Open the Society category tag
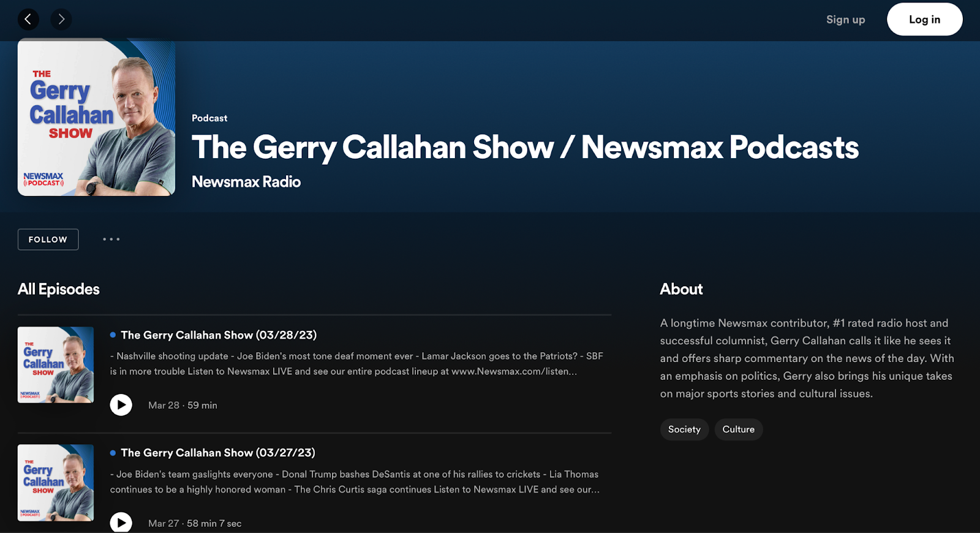980x533 pixels. [x=684, y=429]
